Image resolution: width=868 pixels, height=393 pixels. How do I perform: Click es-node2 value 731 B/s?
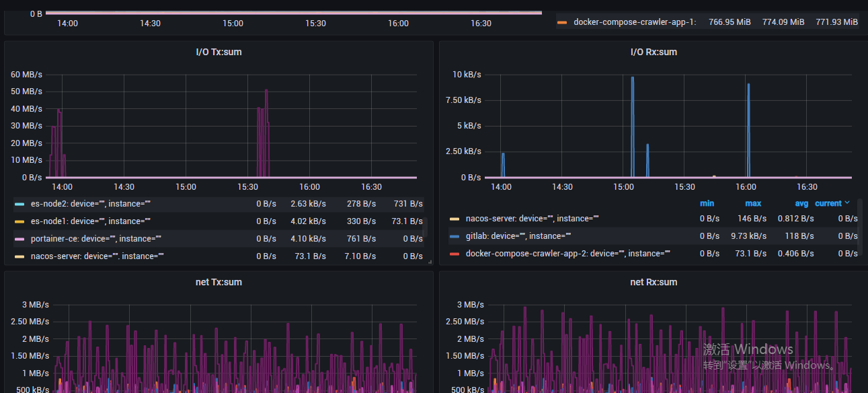pos(407,204)
